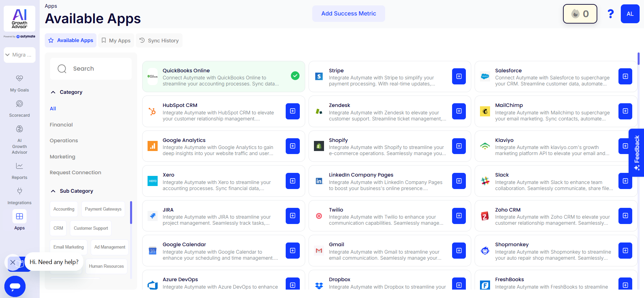The width and height of the screenshot is (644, 298).
Task: Click the Add Success Metric button
Action: [x=349, y=14]
